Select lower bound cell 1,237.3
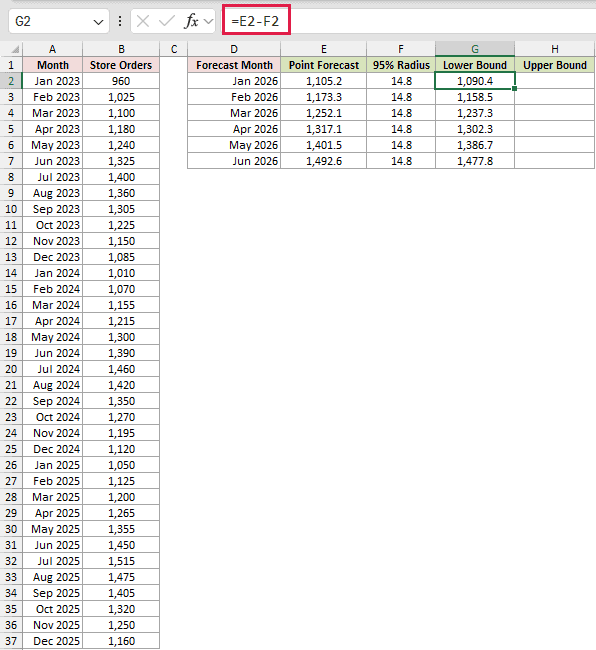The width and height of the screenshot is (596, 650). pyautogui.click(x=475, y=113)
